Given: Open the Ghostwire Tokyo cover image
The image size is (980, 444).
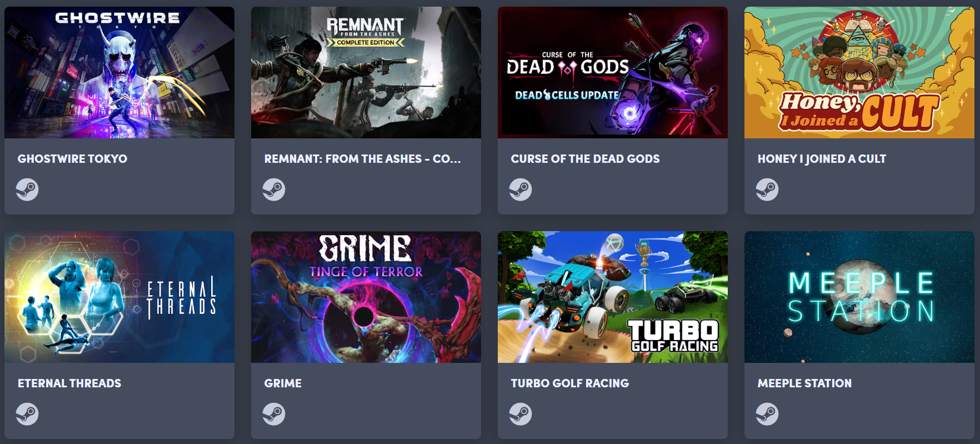Looking at the screenshot, I should (x=119, y=72).
